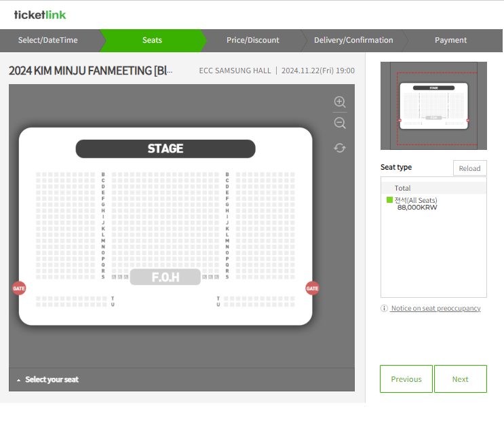Screen dimensions: 504x426
Task: Go to Select/DateTime step
Action: pos(48,40)
